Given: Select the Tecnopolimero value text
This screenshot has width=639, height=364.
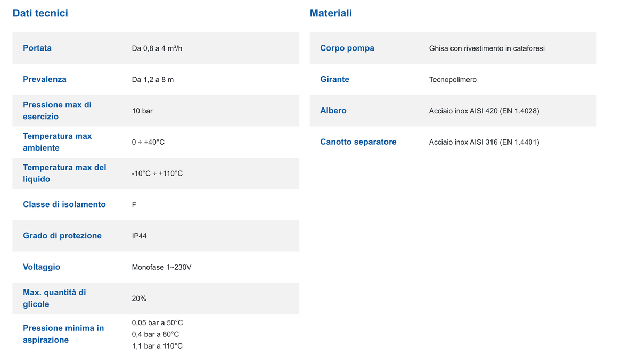Looking at the screenshot, I should point(453,80).
